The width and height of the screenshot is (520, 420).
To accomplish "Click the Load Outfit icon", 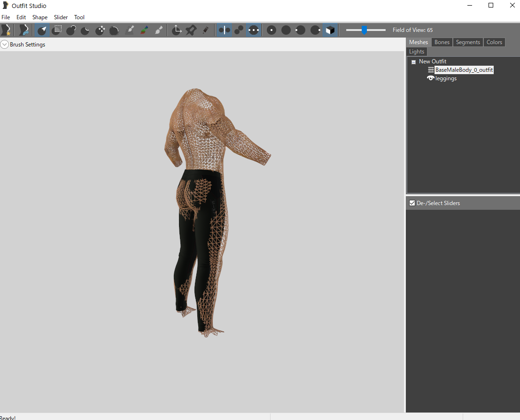I will coord(23,30).
